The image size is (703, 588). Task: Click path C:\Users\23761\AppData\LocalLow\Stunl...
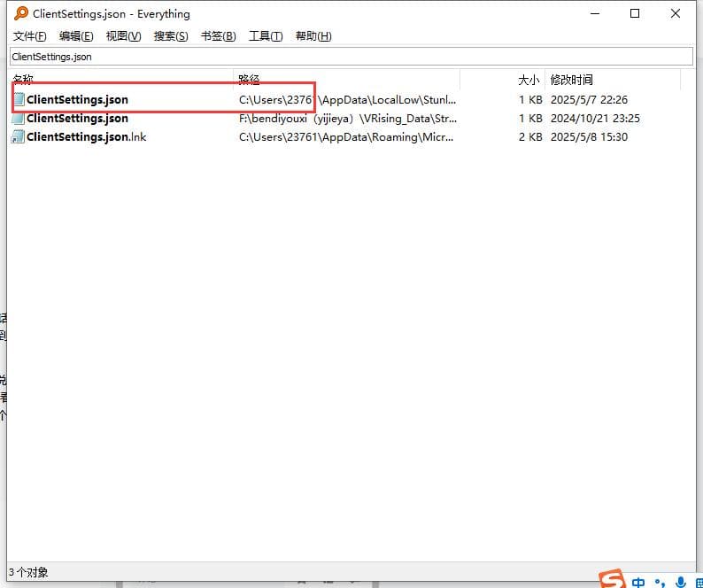(347, 99)
